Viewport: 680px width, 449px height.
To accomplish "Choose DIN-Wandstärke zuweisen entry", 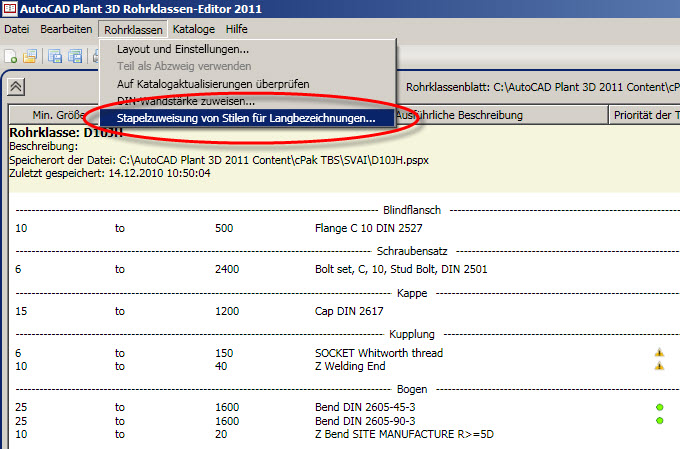I will pyautogui.click(x=248, y=101).
